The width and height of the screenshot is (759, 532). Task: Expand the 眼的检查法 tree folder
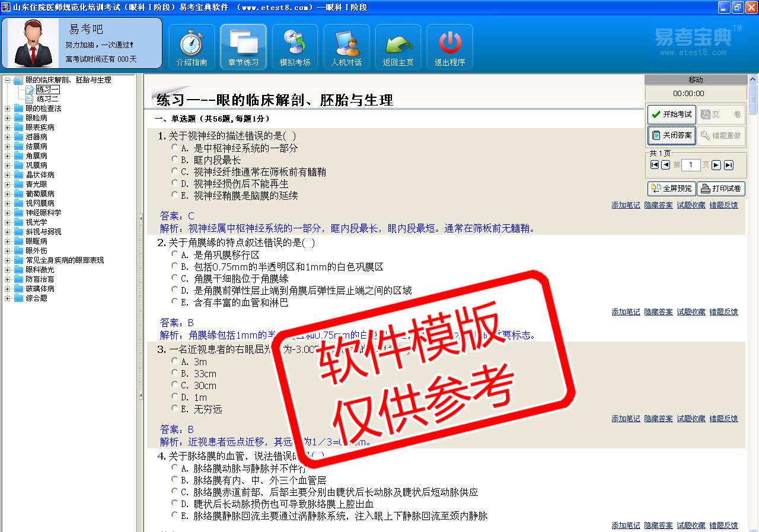8,109
